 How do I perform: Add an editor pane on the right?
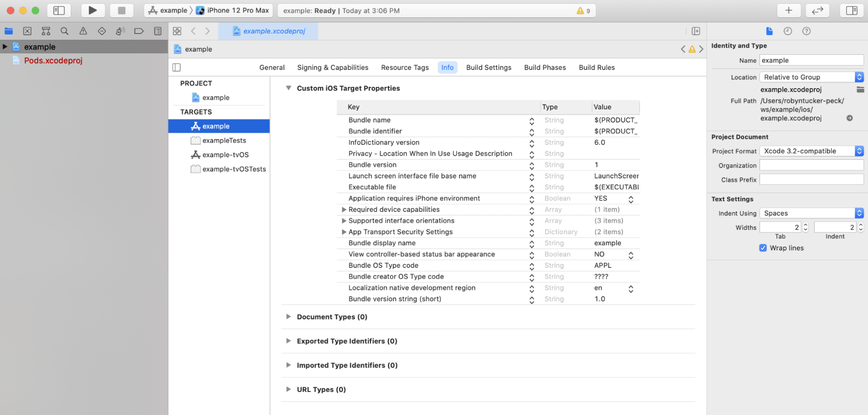(696, 31)
